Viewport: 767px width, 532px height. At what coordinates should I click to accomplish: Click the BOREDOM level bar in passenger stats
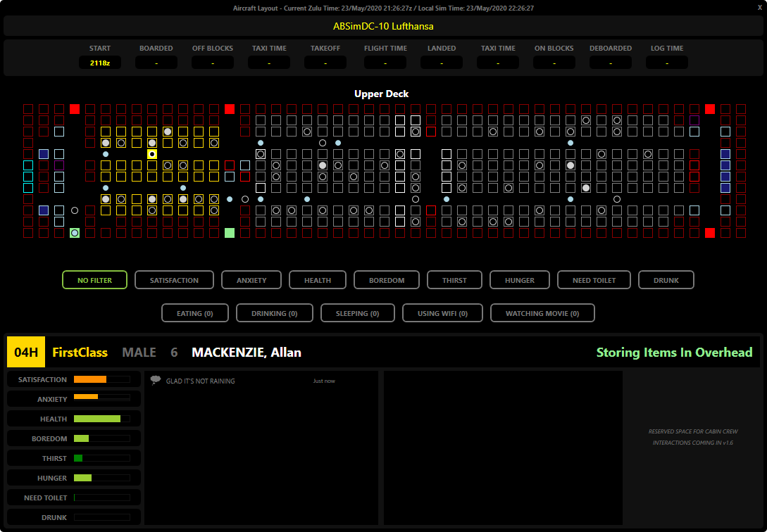(x=101, y=438)
